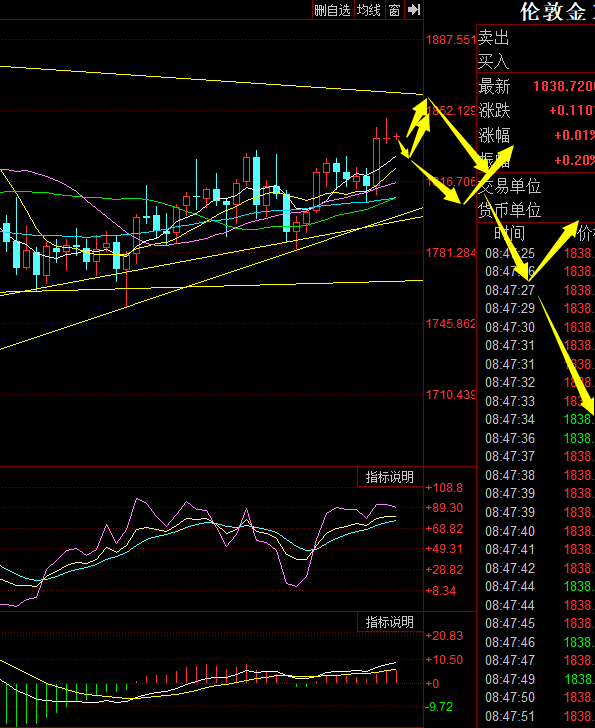Click the 1745.862 price axis label
595x728 pixels.
pyautogui.click(x=451, y=324)
